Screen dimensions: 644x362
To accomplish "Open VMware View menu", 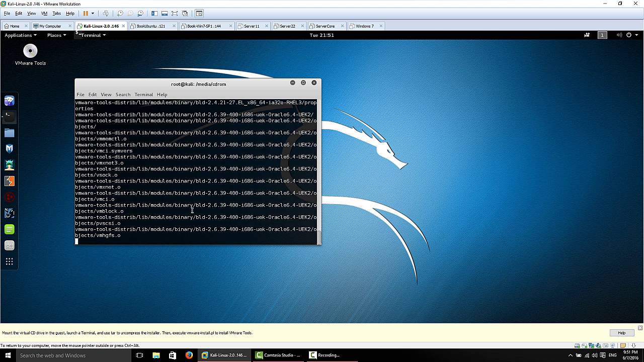I will [x=31, y=13].
